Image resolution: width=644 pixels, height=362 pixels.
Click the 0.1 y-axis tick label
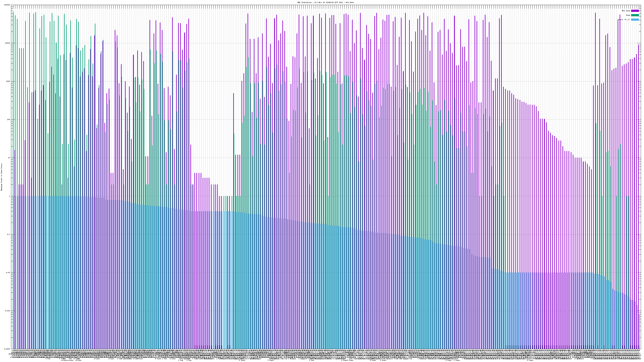coord(8,234)
